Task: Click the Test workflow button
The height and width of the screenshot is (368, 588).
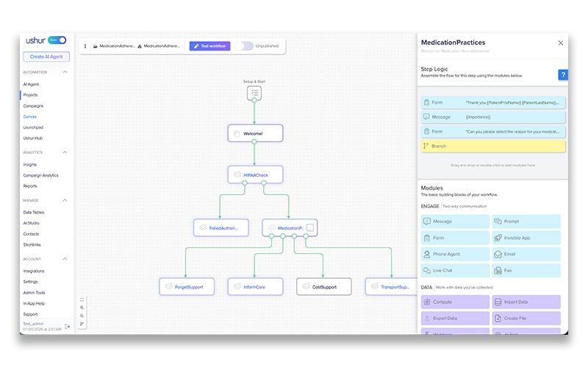Action: pyautogui.click(x=209, y=46)
